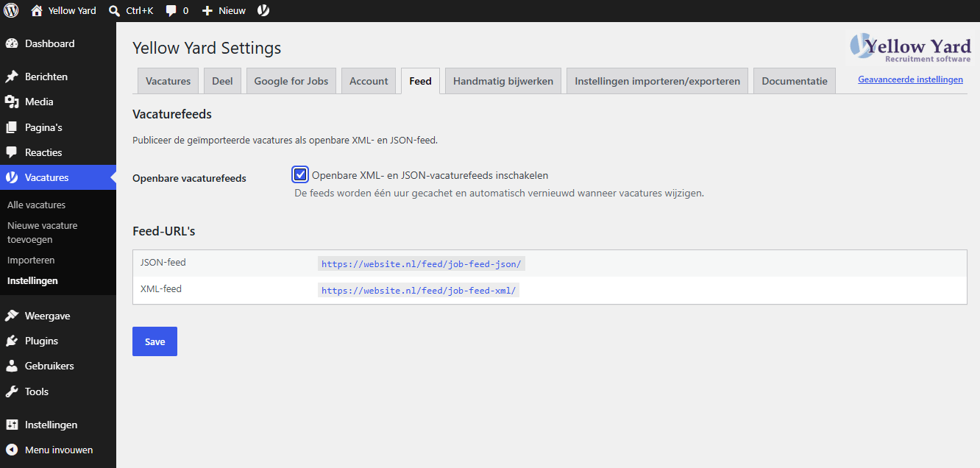This screenshot has width=980, height=468.
Task: Select the bold Instellingen item under Vacatures
Action: click(32, 281)
